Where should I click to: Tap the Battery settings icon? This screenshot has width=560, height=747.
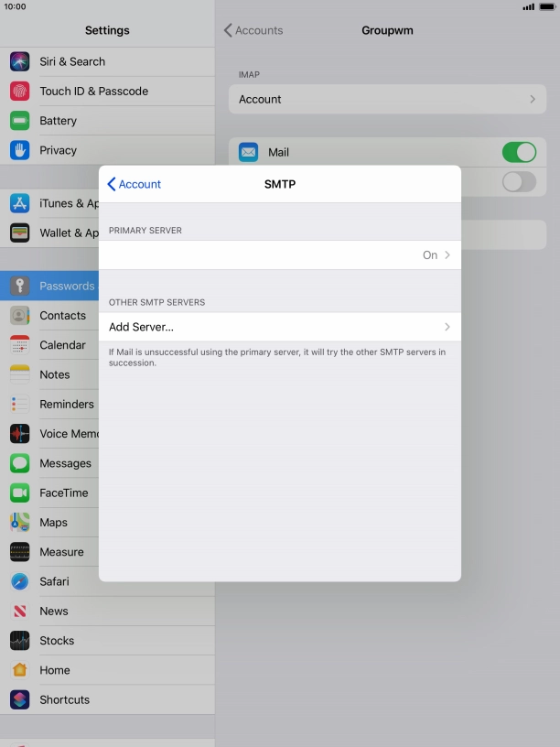20,121
